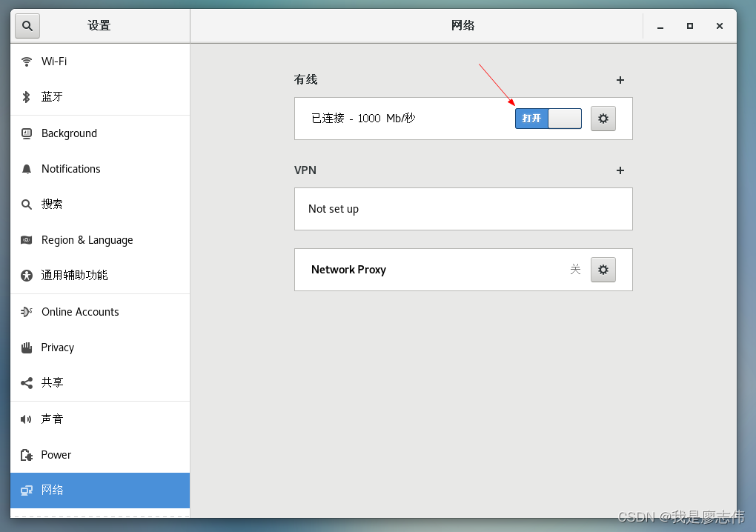This screenshot has width=756, height=532.
Task: Click the Region & Language flag icon
Action: pyautogui.click(x=27, y=240)
